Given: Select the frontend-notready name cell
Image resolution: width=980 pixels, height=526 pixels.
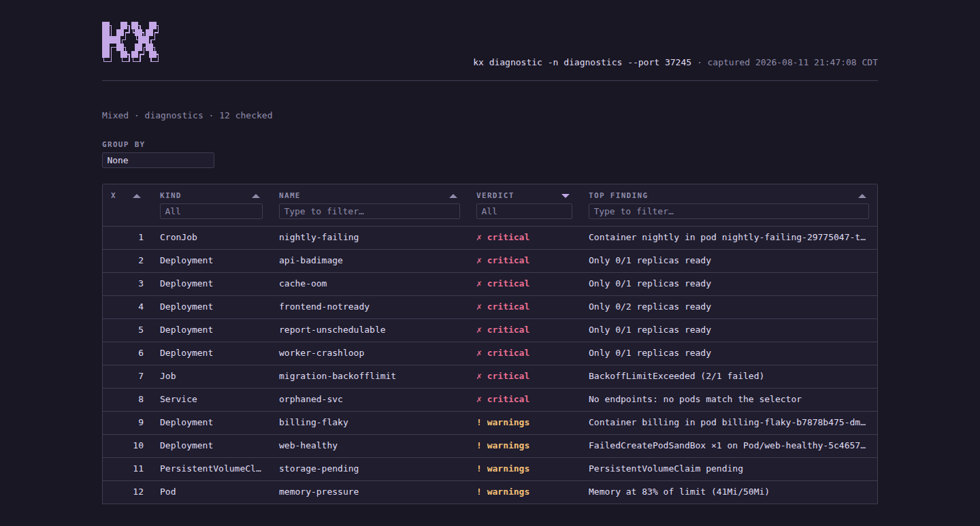Looking at the screenshot, I should pyautogui.click(x=324, y=307).
